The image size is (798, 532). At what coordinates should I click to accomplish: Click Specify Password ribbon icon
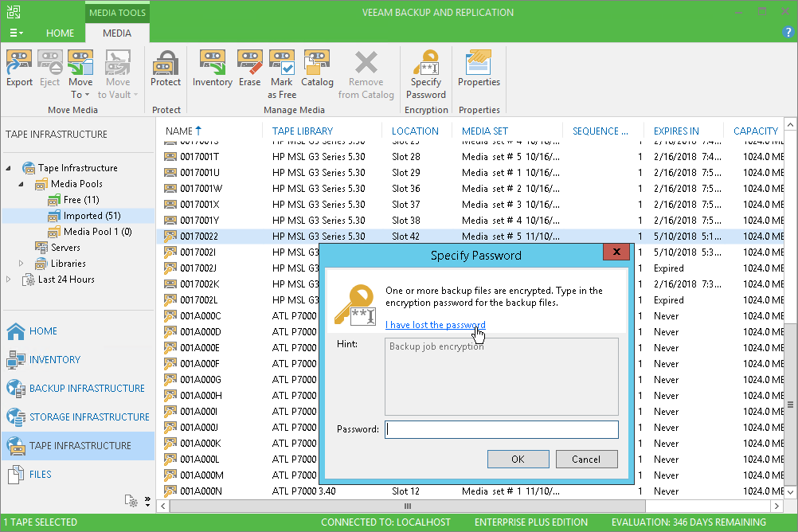(426, 75)
